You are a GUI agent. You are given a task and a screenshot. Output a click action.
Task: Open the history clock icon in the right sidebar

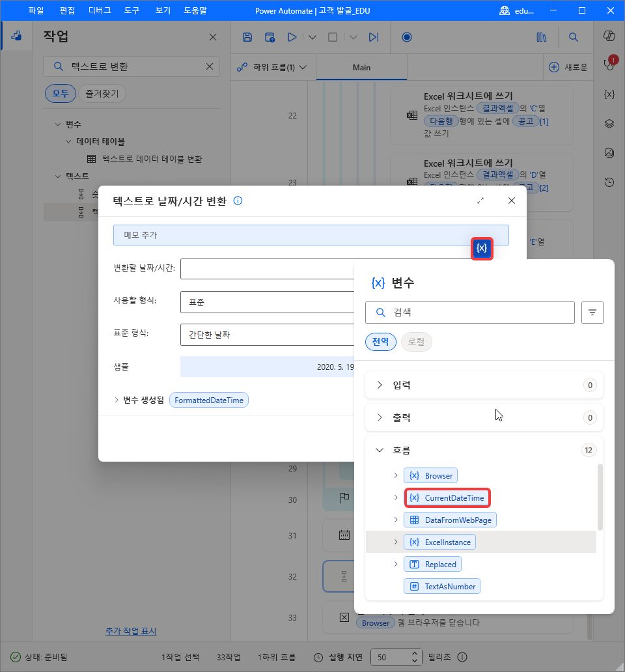[609, 182]
